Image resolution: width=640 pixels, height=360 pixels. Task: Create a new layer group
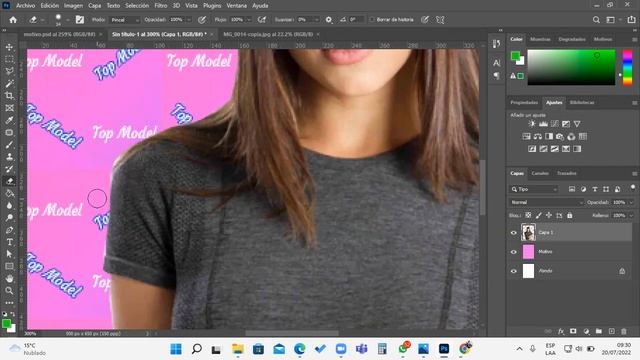pyautogui.click(x=599, y=331)
